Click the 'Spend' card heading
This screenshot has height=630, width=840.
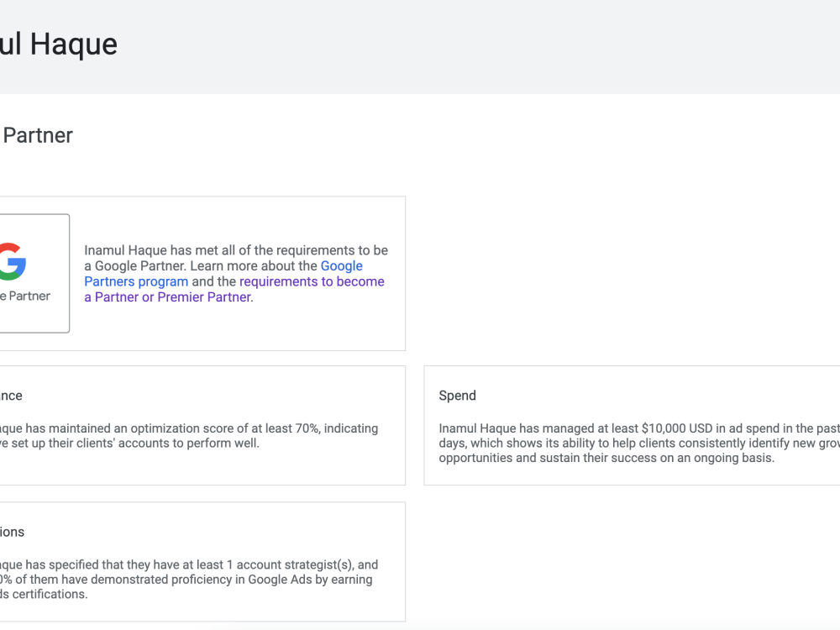(457, 396)
